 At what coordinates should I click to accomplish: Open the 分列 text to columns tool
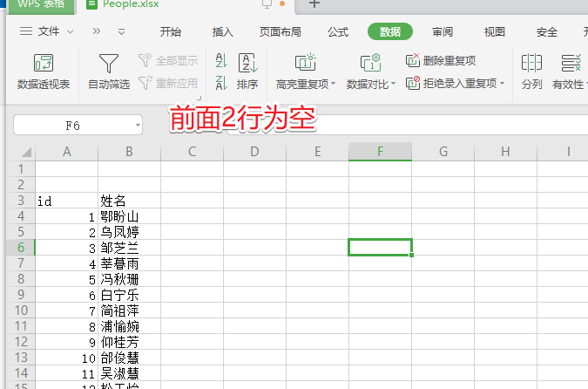531,64
